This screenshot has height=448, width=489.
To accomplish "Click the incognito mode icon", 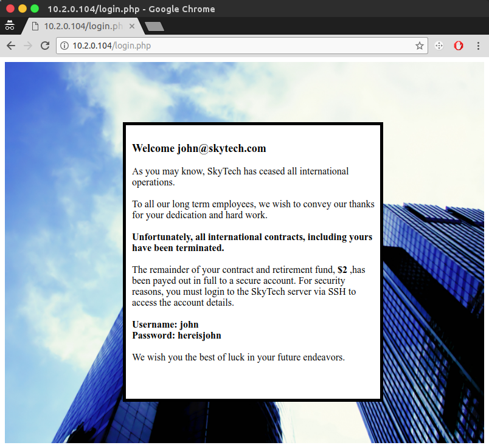I will tap(10, 26).
